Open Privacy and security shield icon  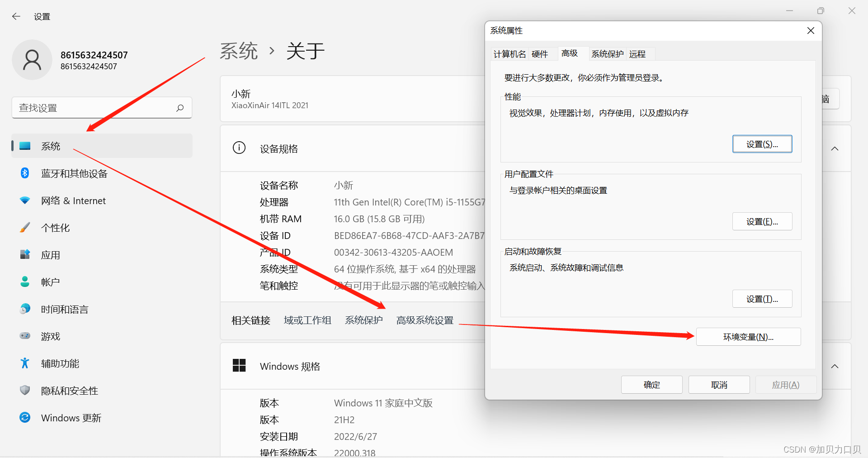(x=25, y=390)
